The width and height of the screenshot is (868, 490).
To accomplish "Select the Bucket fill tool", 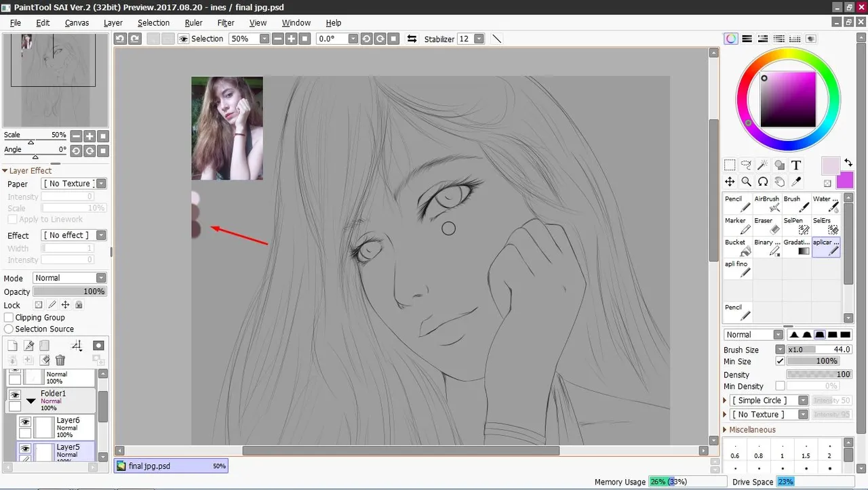I will tap(738, 247).
